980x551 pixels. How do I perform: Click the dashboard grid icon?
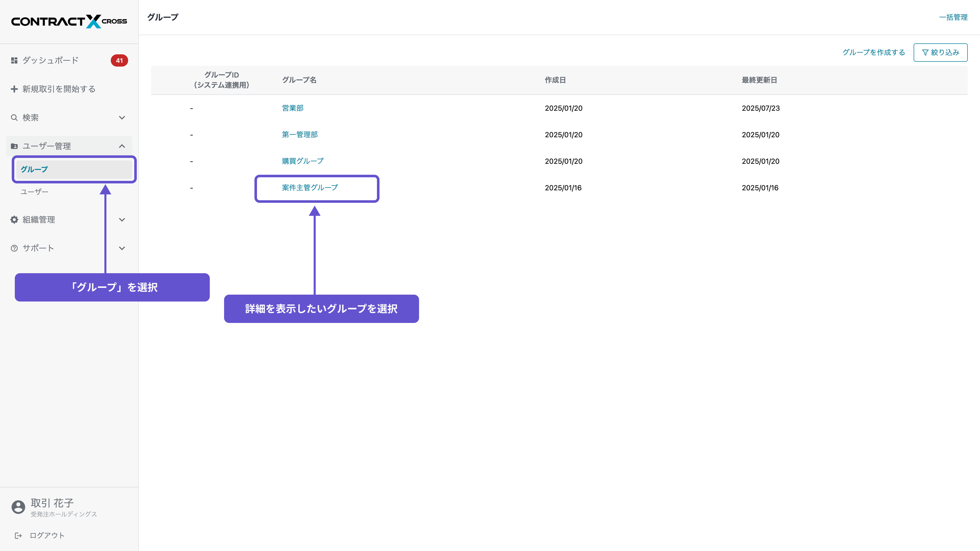click(x=14, y=60)
